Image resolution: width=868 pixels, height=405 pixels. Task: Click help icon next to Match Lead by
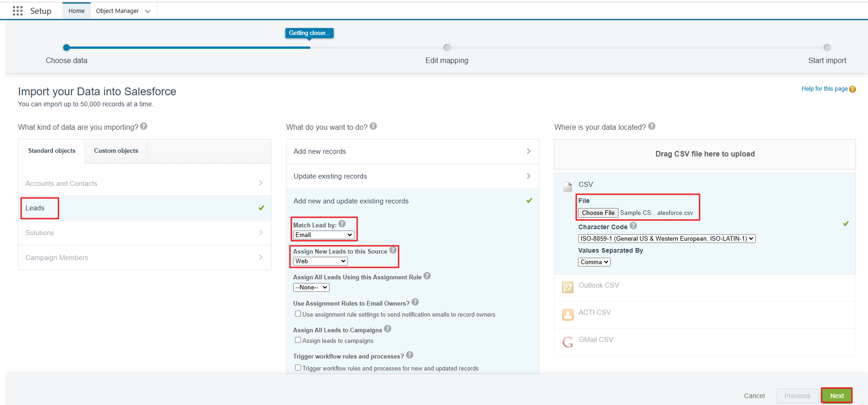tap(342, 224)
